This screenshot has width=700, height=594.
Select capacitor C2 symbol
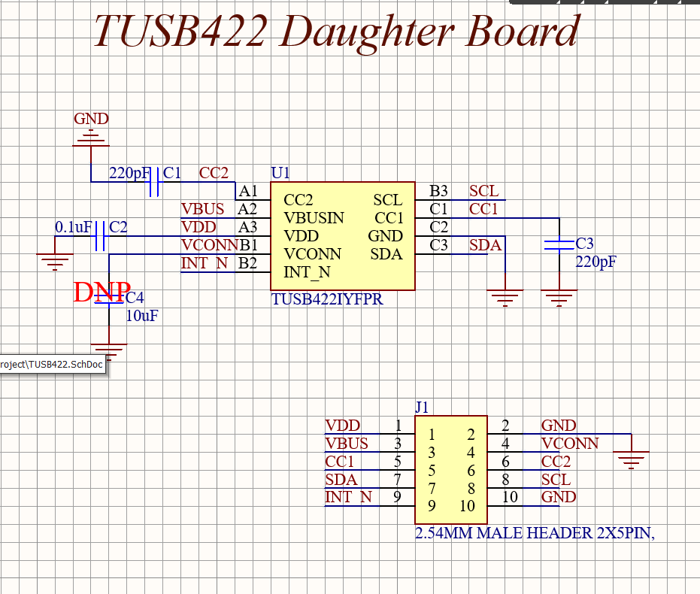(100, 236)
